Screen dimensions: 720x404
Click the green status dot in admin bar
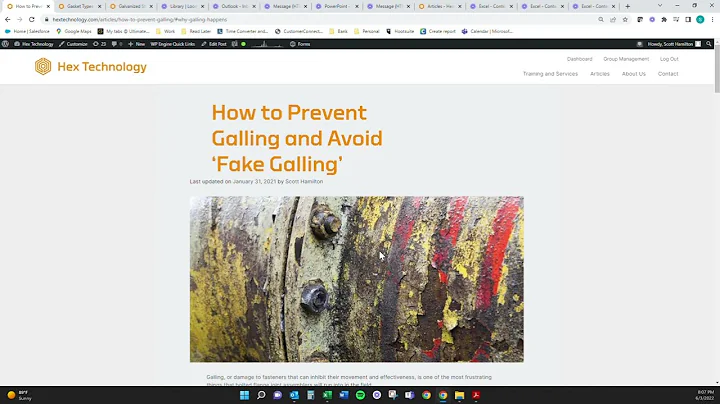coord(243,44)
